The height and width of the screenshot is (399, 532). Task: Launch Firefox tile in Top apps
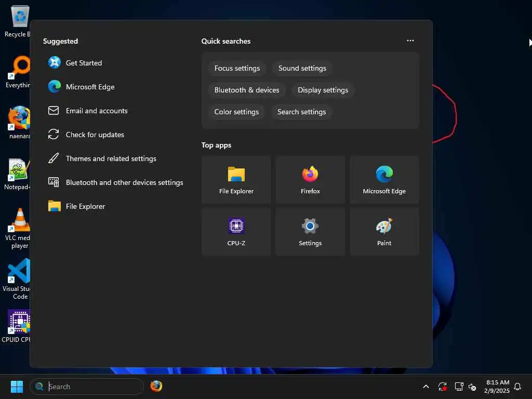coord(310,180)
